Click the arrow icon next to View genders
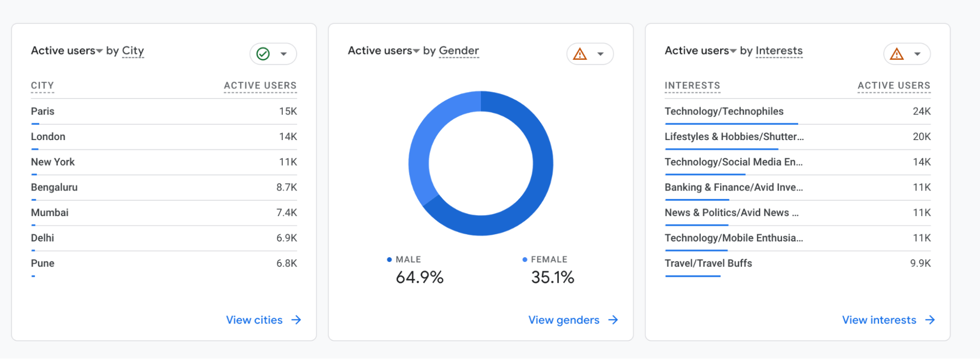Screen dimensions: 980x359 coord(613,320)
